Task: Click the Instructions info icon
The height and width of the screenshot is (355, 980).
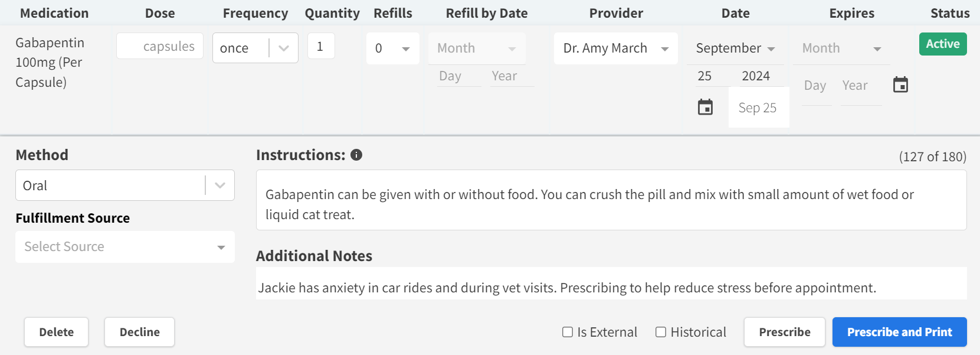Action: (355, 155)
